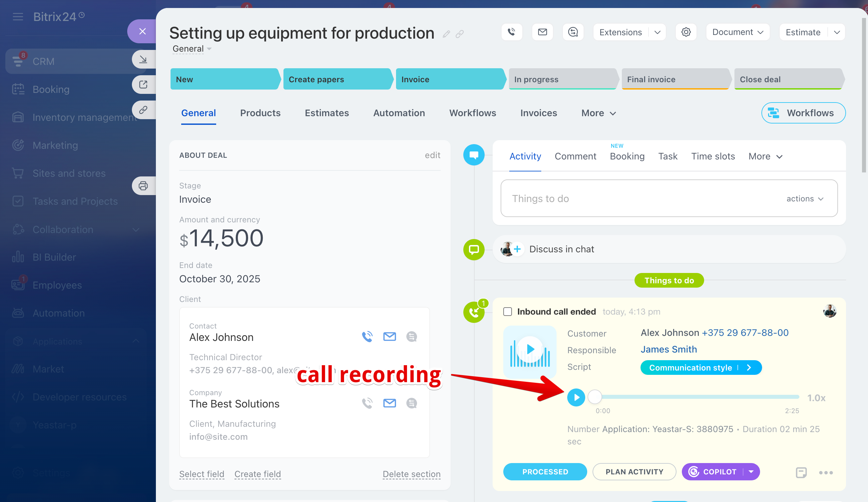This screenshot has height=502, width=868.
Task: Call Alex Johnson using phone icon
Action: [x=367, y=337]
